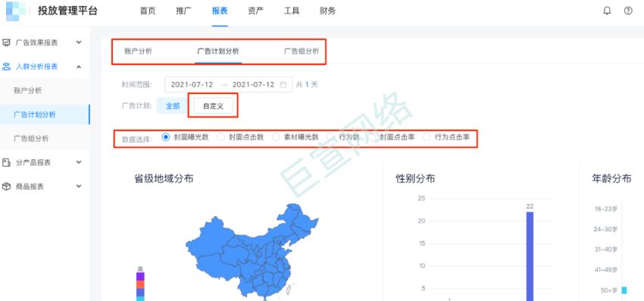The image size is (644, 301).
Task: Click the 18-23岁 age label
Action: 606,209
